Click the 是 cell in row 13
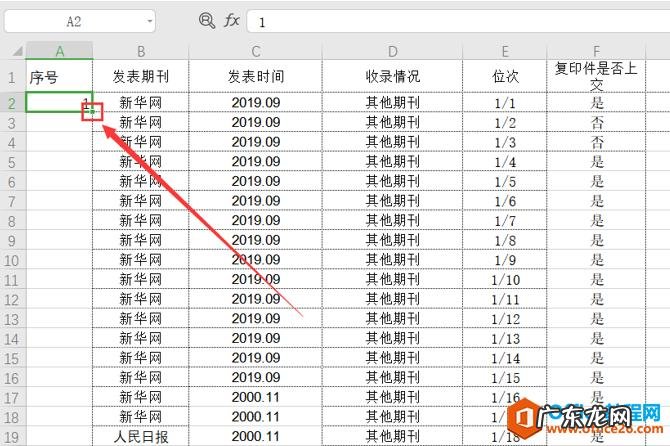670x446 pixels. (596, 319)
